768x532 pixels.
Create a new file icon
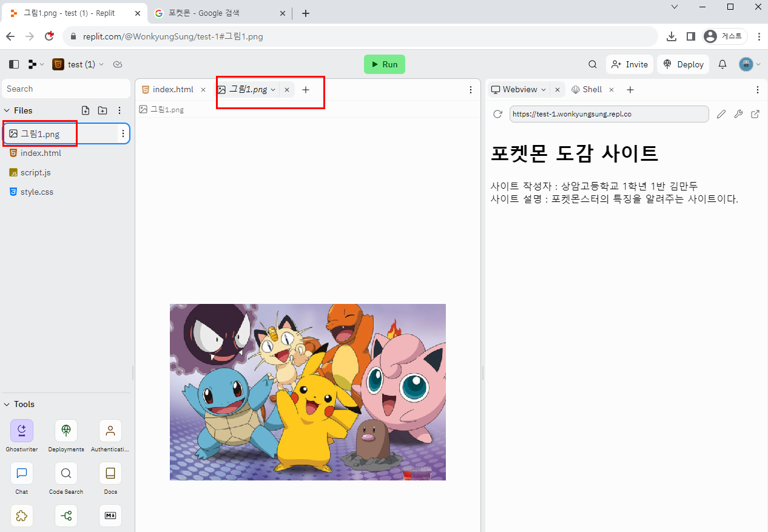86,110
